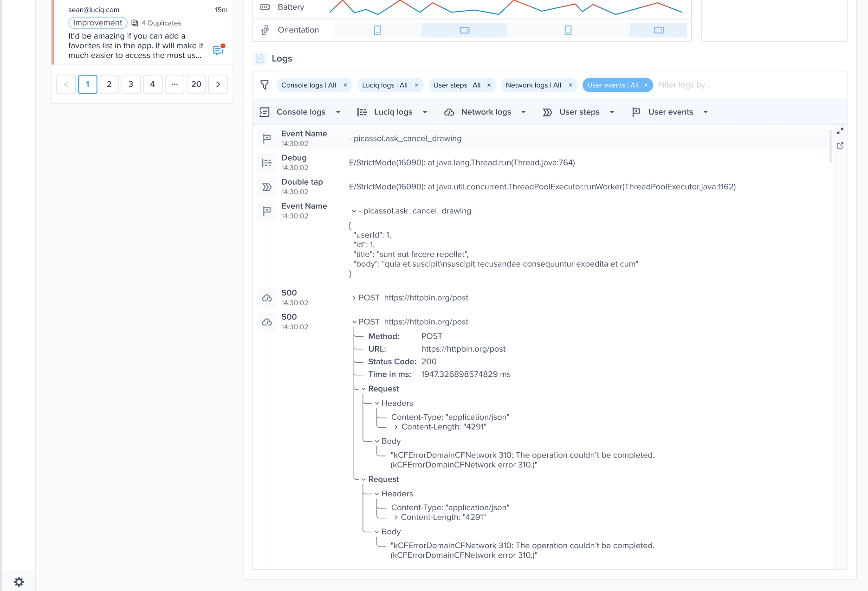Collapse the picassol.ask_cancel_drawing event details
This screenshot has width=868, height=591.
coord(354,211)
